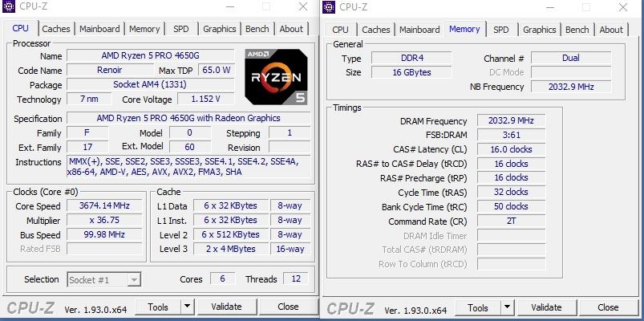The image size is (644, 321).
Task: Select the CPU tab in the left window
Action: pyautogui.click(x=21, y=28)
